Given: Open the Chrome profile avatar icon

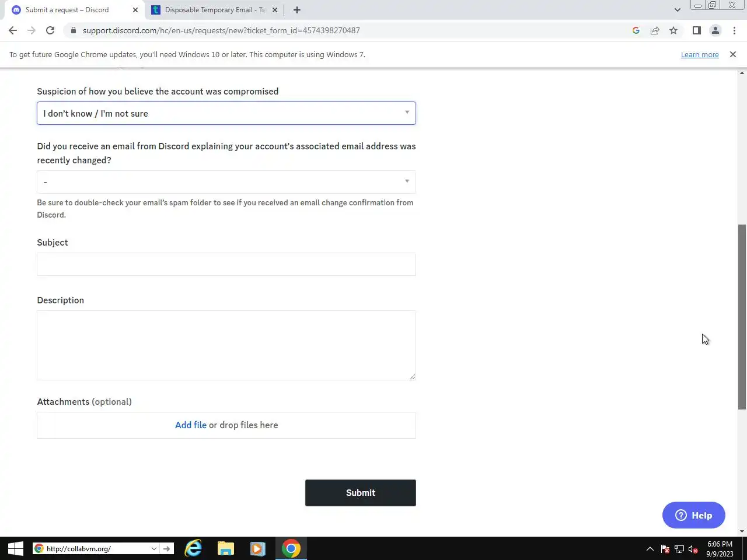Looking at the screenshot, I should pos(715,30).
